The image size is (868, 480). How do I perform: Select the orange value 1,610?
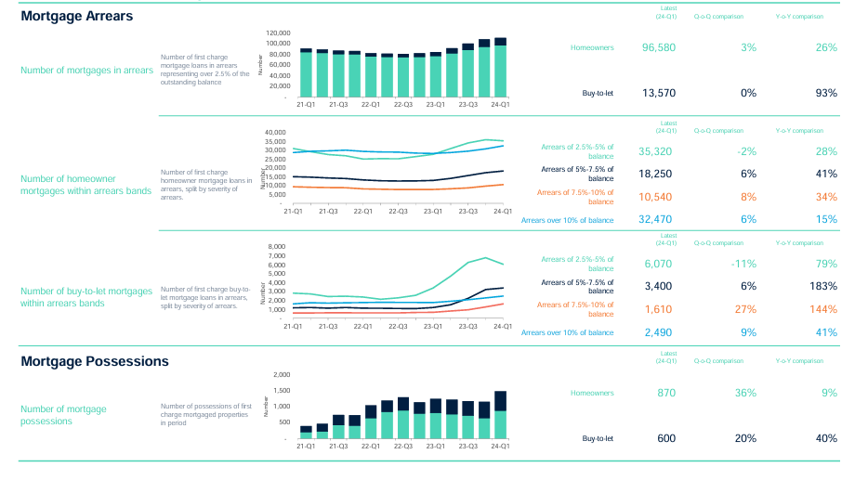[x=658, y=309]
